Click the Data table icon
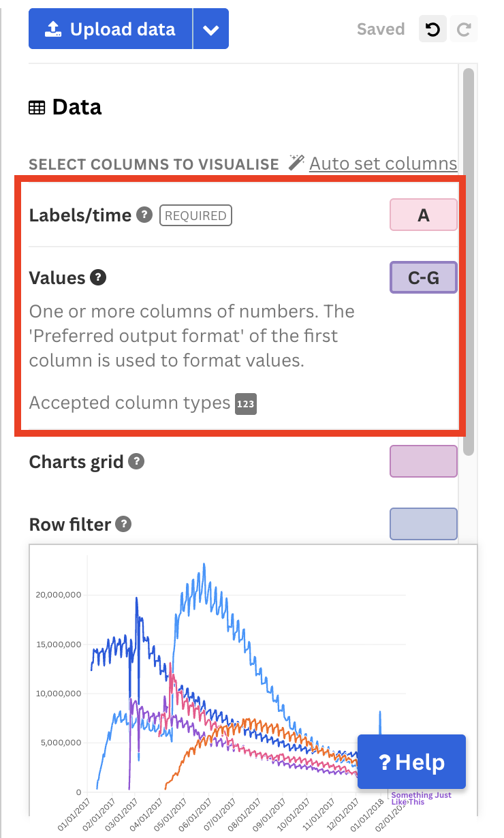 [37, 108]
